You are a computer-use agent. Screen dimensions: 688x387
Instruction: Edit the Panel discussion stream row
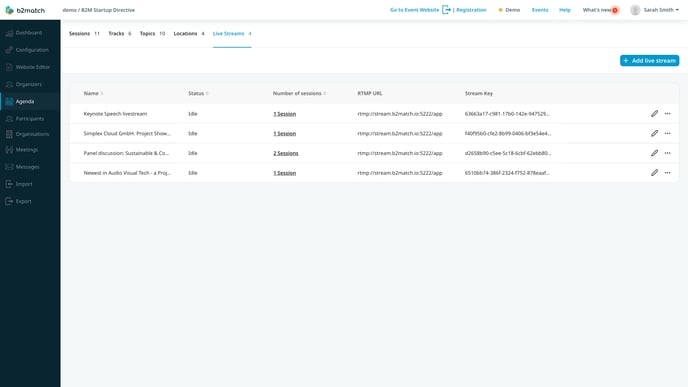click(654, 153)
